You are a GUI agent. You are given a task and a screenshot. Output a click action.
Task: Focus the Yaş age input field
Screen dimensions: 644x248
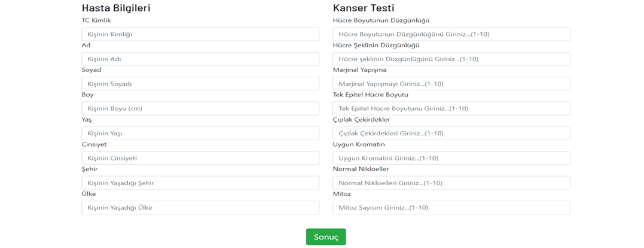pyautogui.click(x=200, y=133)
